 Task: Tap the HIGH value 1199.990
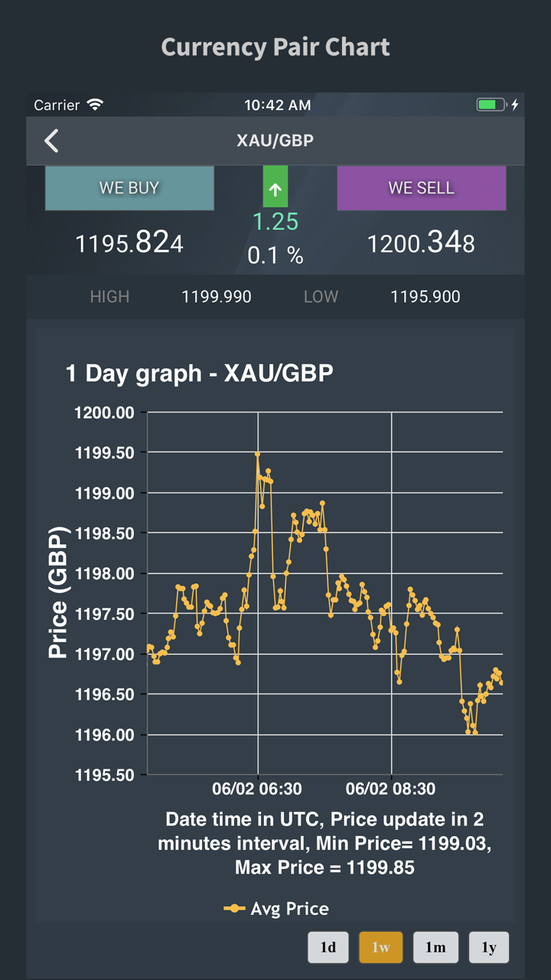tap(217, 297)
